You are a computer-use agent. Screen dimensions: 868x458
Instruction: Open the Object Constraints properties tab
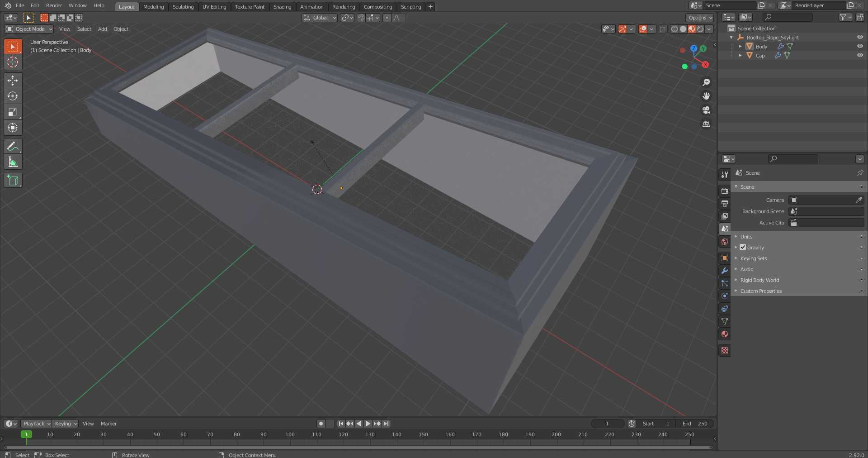point(725,309)
